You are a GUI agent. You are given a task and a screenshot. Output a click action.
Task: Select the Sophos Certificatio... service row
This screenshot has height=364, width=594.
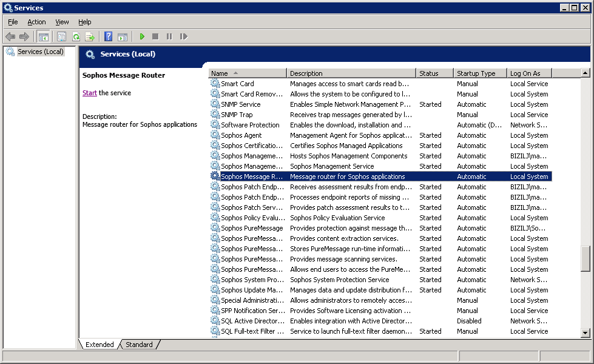pyautogui.click(x=380, y=146)
